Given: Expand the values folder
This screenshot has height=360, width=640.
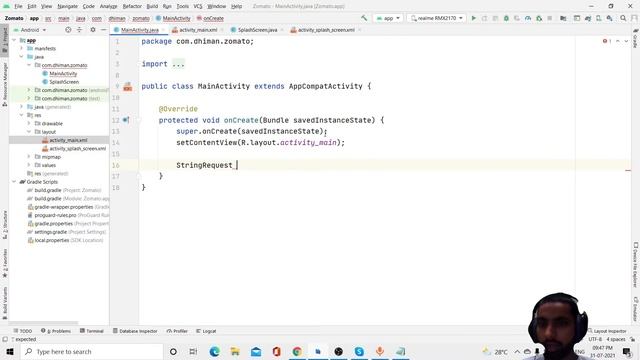Looking at the screenshot, I should pos(29,165).
